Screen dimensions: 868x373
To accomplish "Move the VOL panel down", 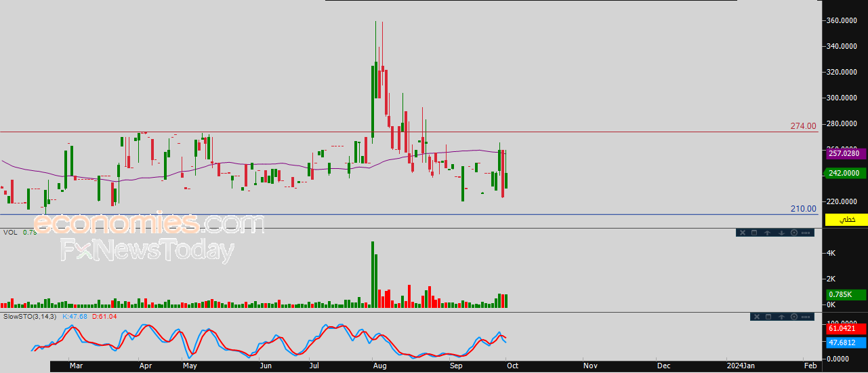I will (x=781, y=233).
